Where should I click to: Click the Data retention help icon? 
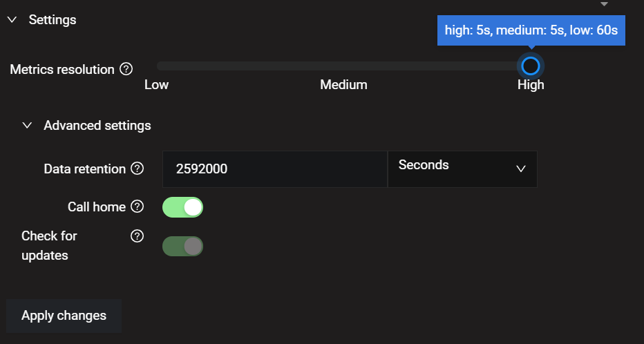click(137, 169)
